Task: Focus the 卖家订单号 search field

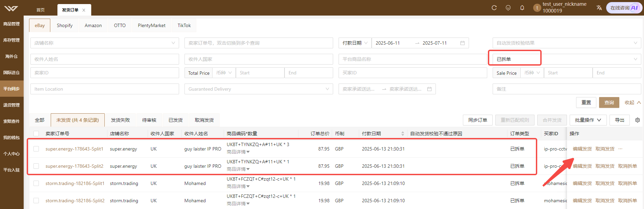Action: [x=258, y=43]
